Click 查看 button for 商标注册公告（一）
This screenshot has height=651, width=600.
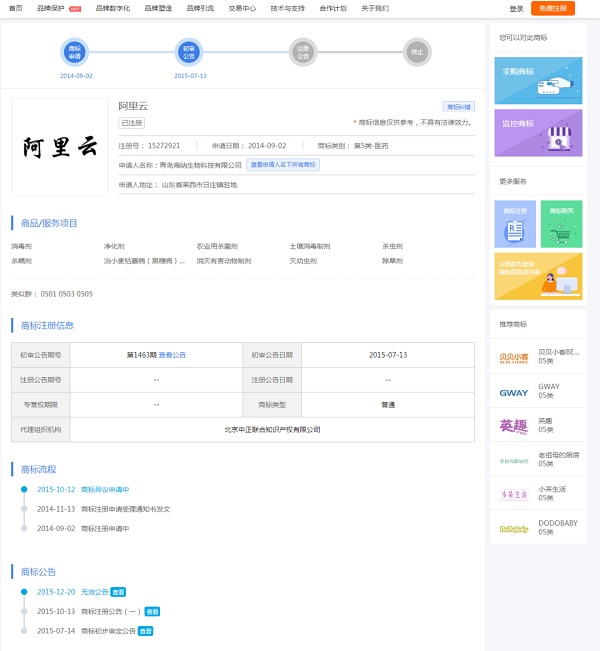coord(152,612)
